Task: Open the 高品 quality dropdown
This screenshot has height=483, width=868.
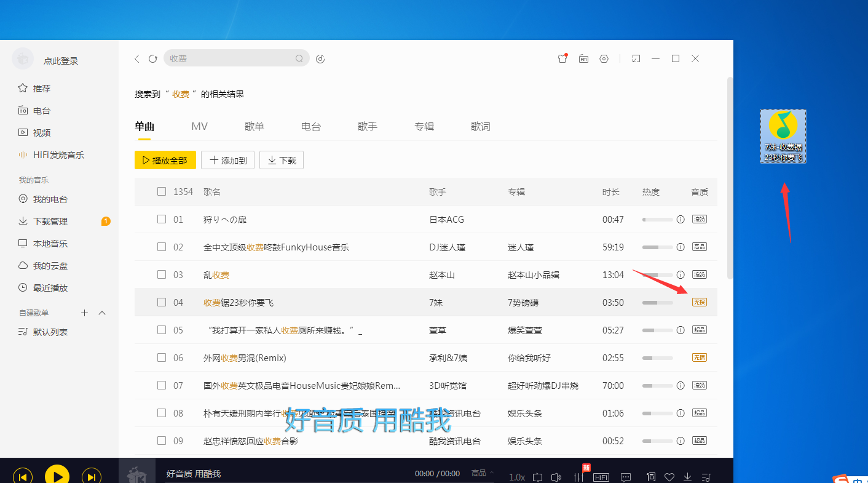Action: click(483, 473)
